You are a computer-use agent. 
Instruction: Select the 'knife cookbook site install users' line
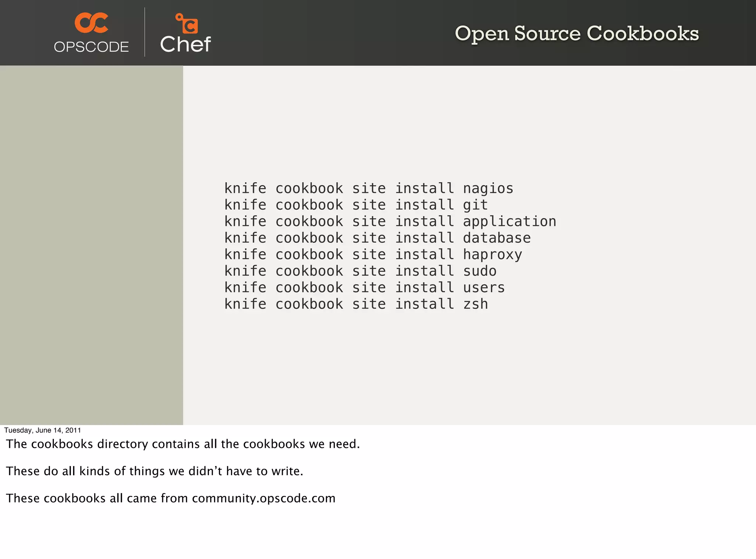365,287
